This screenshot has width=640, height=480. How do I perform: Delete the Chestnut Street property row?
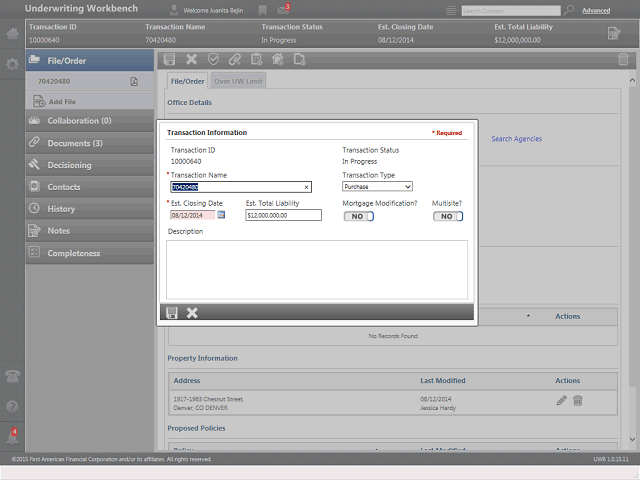tap(578, 400)
